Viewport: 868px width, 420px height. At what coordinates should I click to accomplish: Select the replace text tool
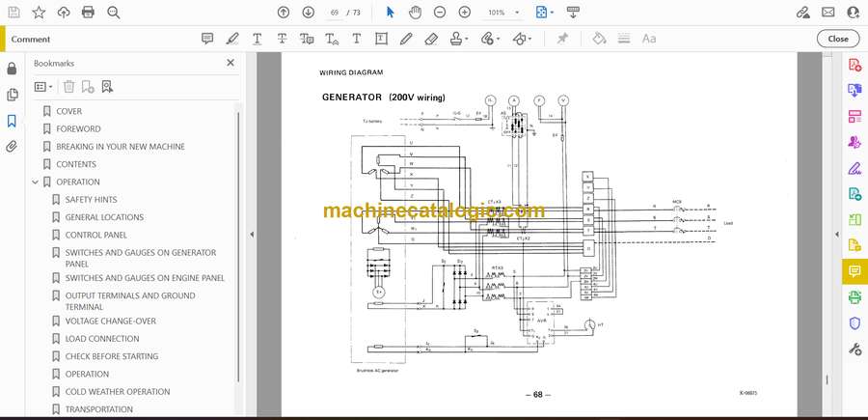tap(307, 39)
